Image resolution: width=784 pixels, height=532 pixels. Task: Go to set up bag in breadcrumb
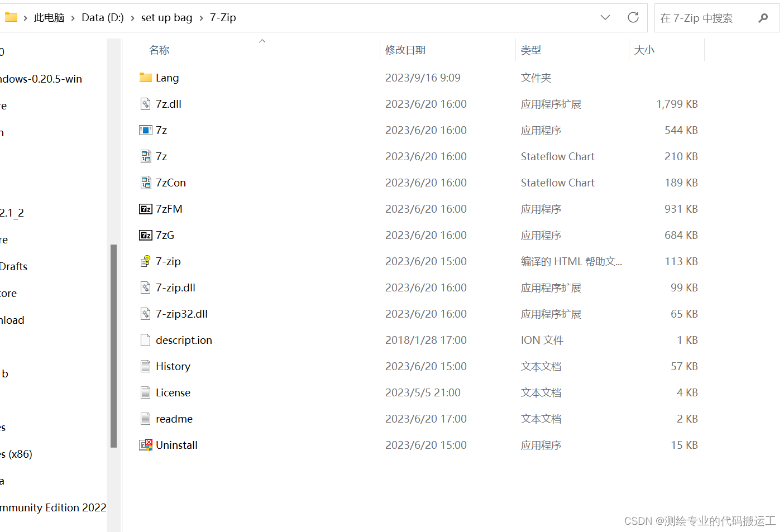point(166,18)
